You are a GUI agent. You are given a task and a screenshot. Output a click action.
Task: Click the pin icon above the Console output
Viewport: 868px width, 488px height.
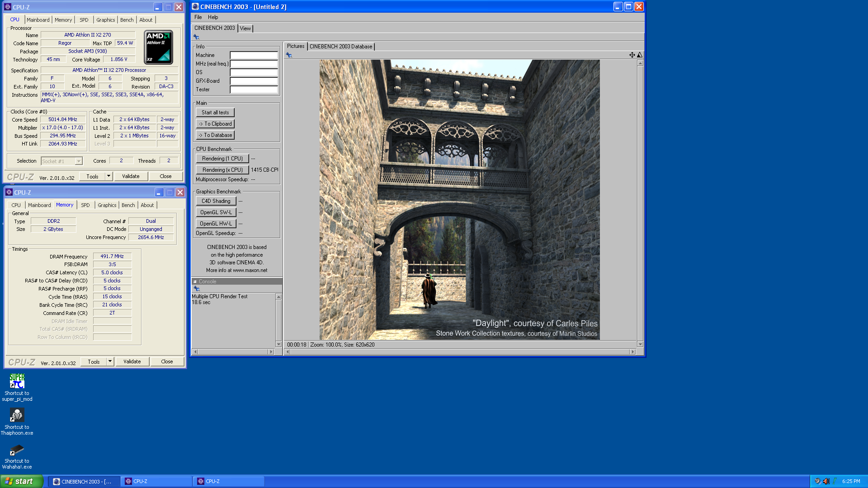pyautogui.click(x=196, y=289)
